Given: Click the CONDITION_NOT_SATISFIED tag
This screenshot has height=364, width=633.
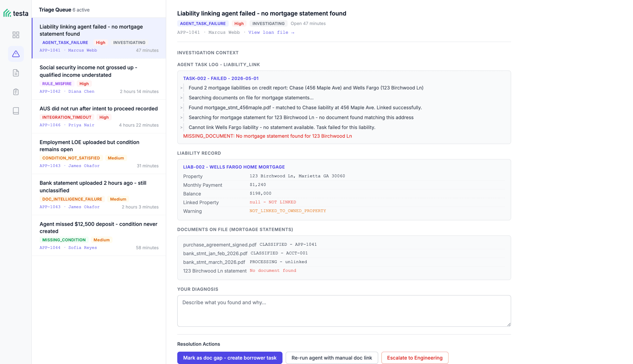Looking at the screenshot, I should 71,158.
